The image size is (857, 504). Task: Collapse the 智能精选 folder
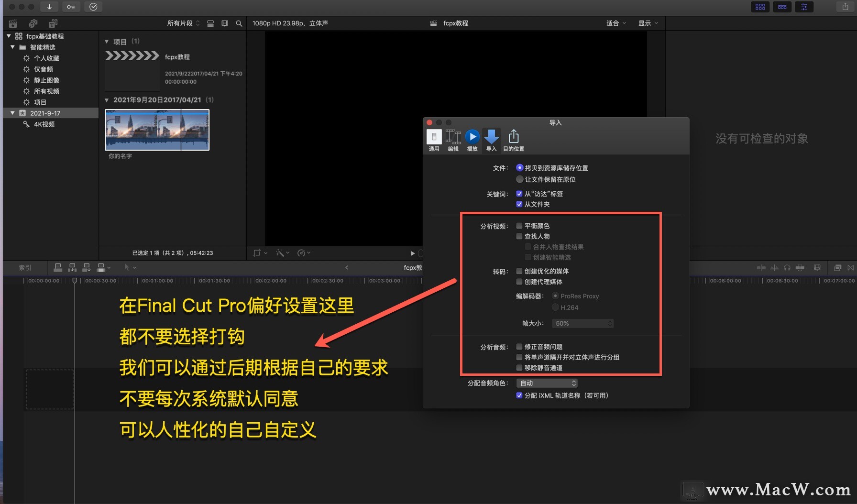(x=12, y=47)
